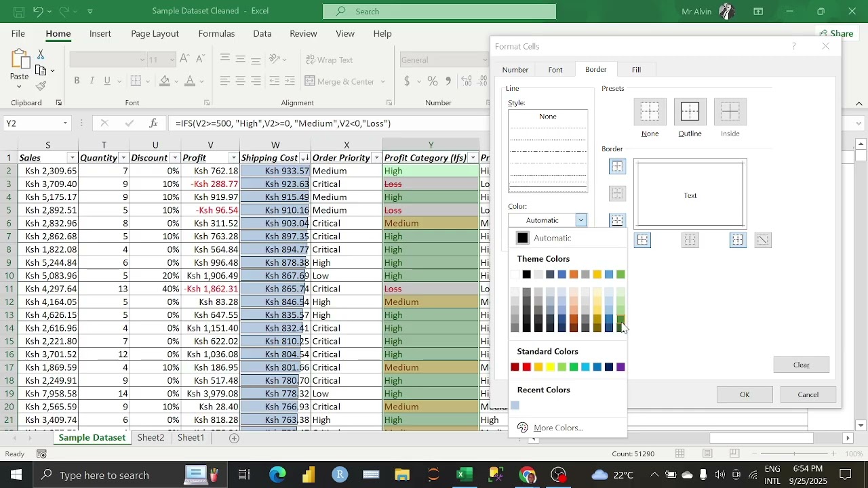Click the Format Painter brush icon

(41, 86)
